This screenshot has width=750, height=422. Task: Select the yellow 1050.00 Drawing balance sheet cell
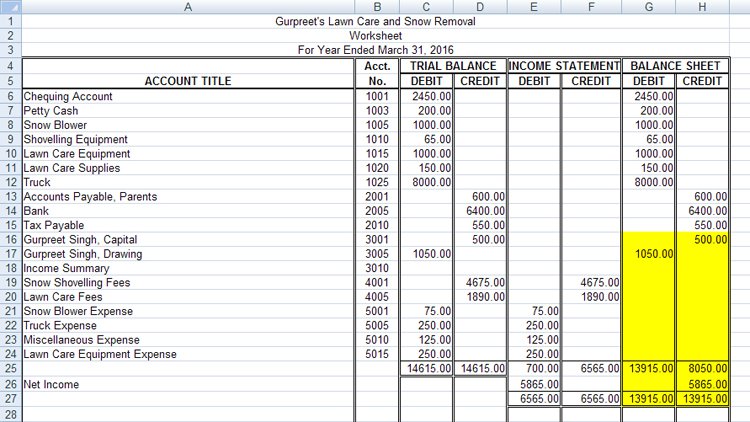[649, 254]
